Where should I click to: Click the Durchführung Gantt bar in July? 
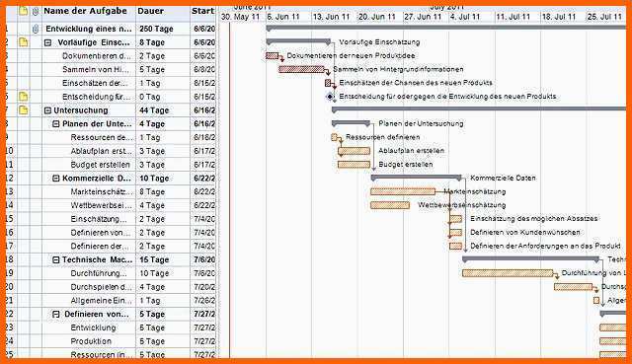pyautogui.click(x=508, y=273)
